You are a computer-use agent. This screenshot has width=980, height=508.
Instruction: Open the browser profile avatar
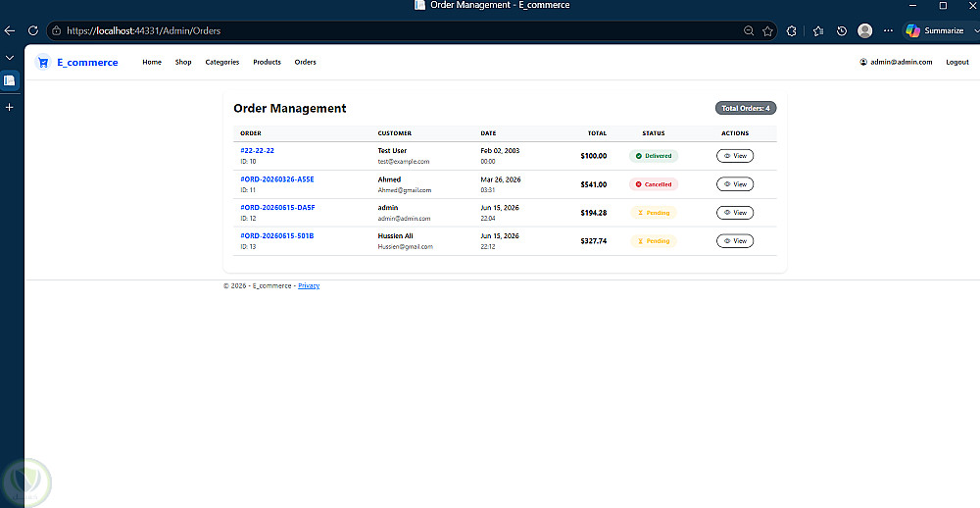[x=865, y=30]
